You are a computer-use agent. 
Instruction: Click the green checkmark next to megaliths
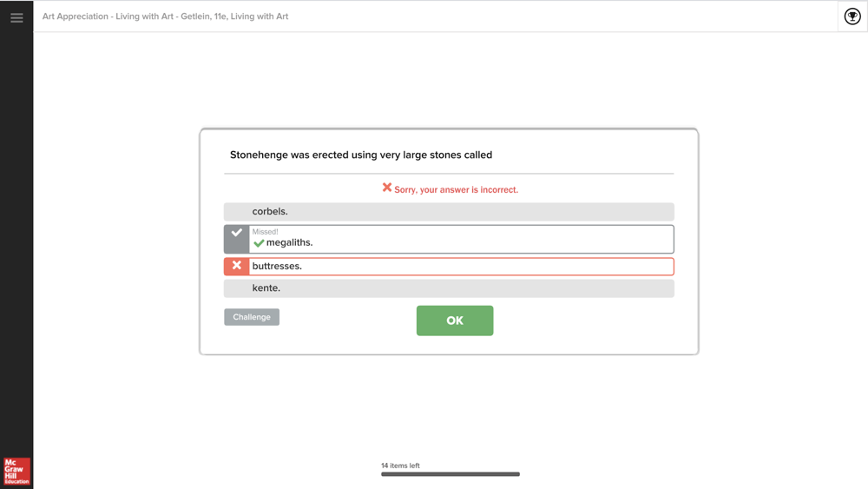pos(259,243)
